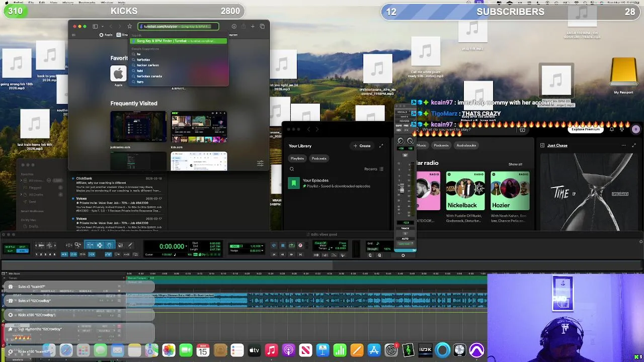This screenshot has width=644, height=362.
Task: Open the My Passport drive on desktop
Action: pyautogui.click(x=624, y=75)
